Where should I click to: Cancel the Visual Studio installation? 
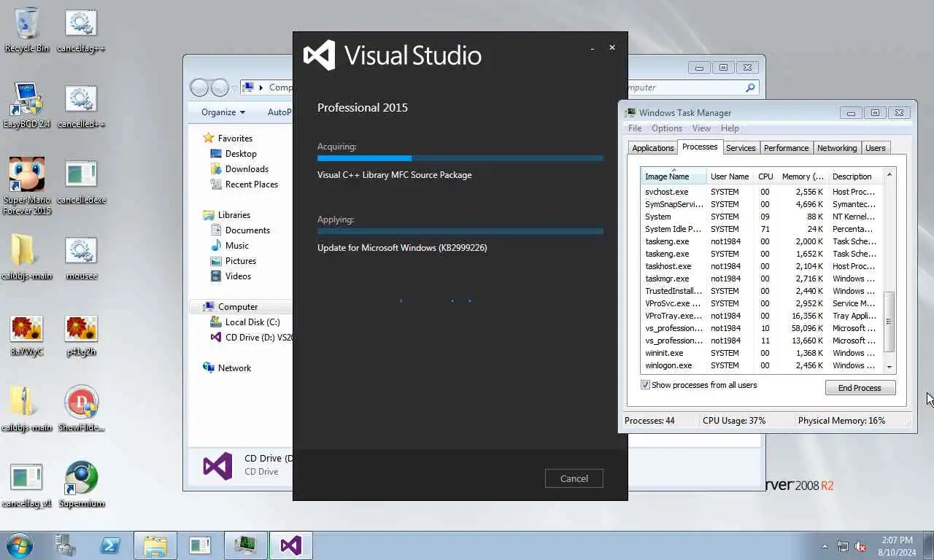pos(574,478)
